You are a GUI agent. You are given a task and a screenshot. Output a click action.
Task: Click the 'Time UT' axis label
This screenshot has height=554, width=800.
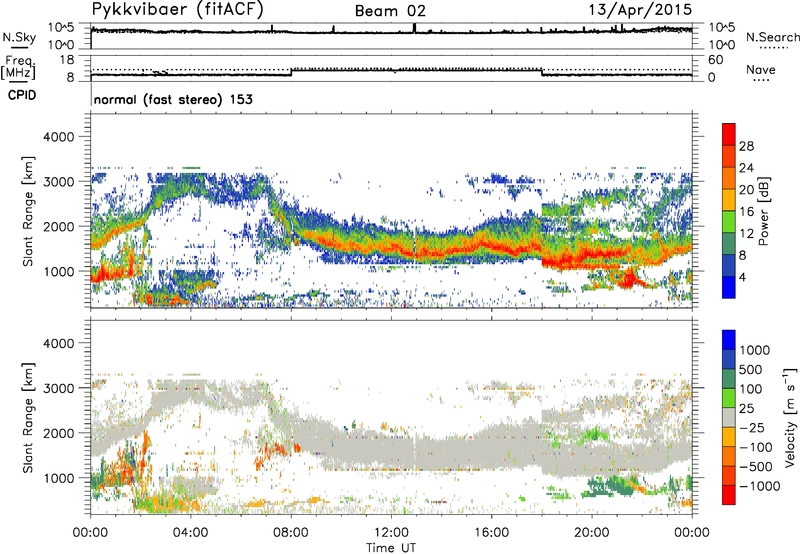(391, 548)
